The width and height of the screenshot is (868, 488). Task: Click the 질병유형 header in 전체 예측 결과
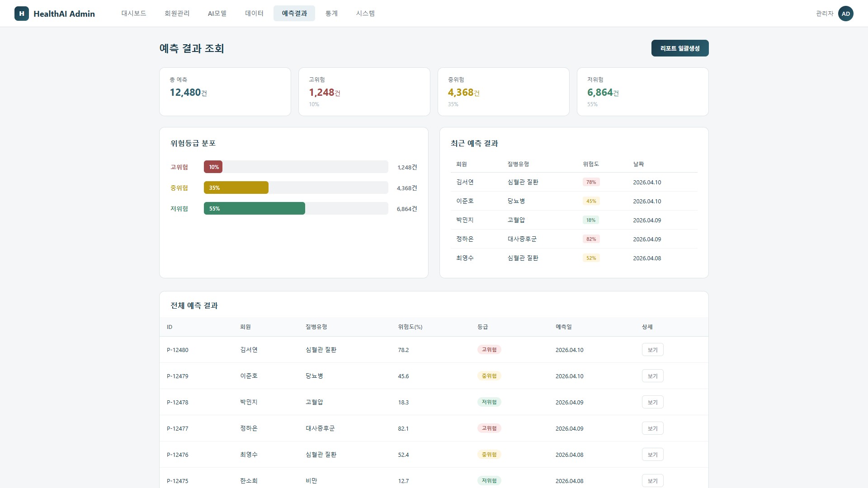[316, 327]
